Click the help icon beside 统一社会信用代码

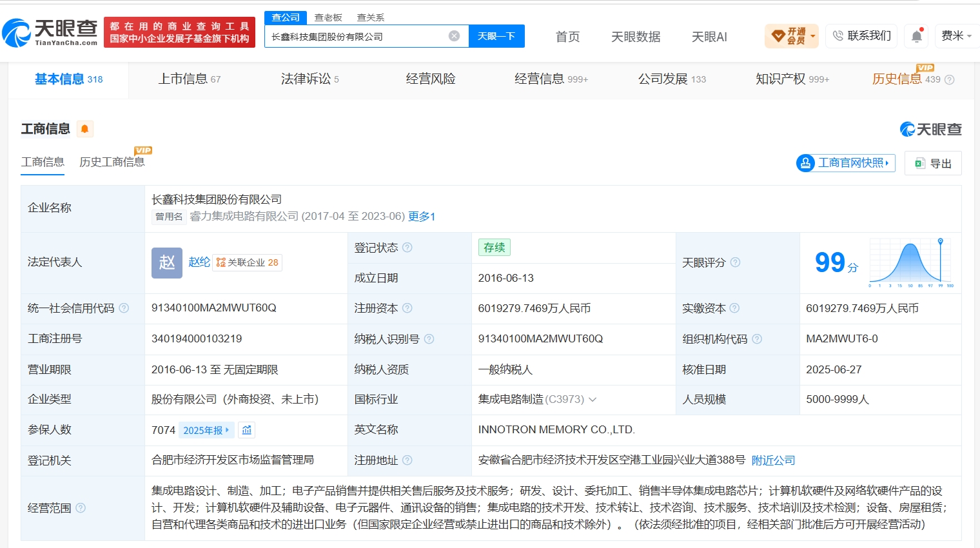(124, 308)
